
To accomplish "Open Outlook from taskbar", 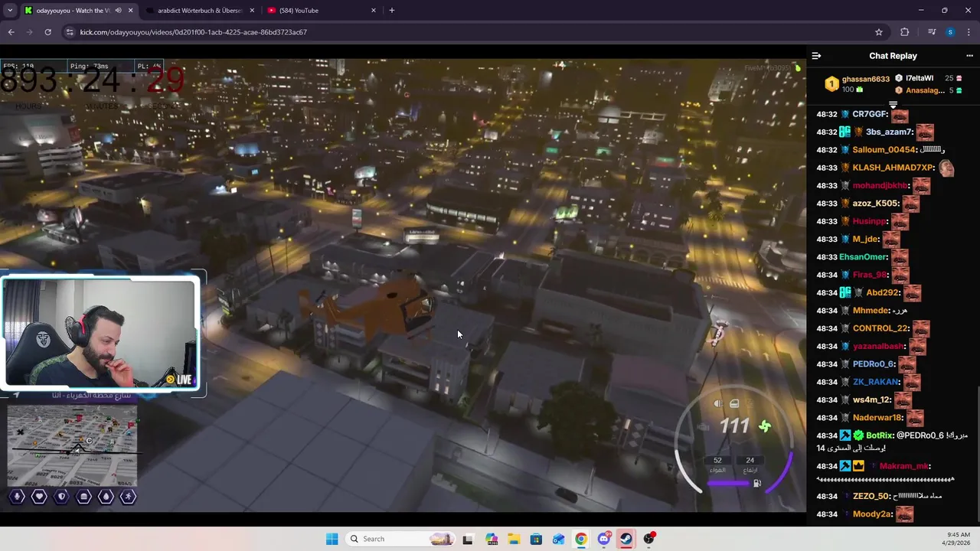I will [559, 539].
